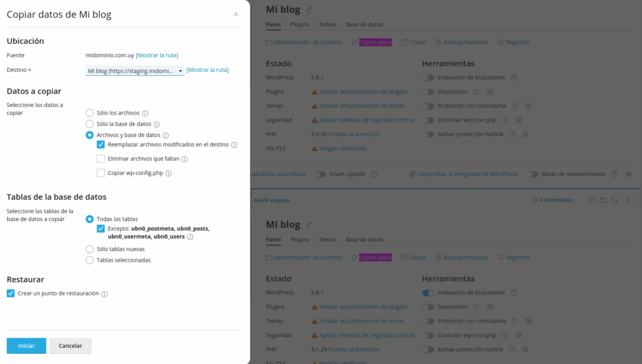This screenshot has height=364, width=642.
Task: Click the folder icon near 4 incidencia(s)
Action: coord(603,200)
